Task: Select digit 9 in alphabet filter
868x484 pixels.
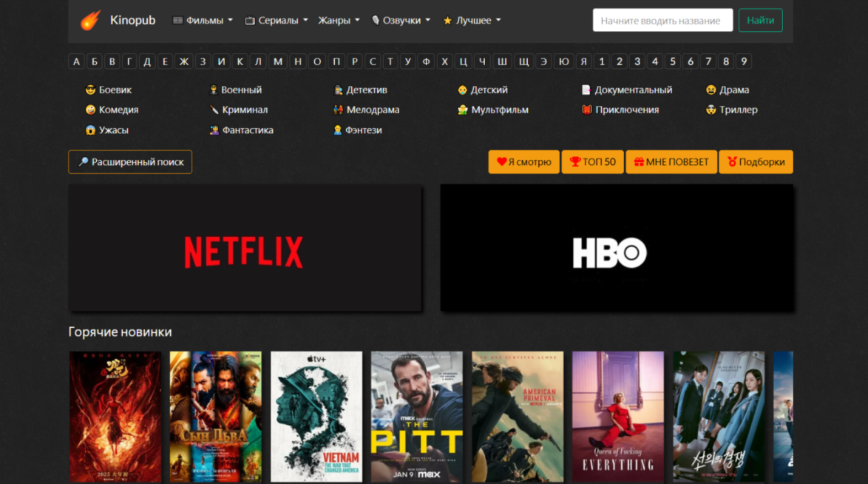Action: coord(744,61)
